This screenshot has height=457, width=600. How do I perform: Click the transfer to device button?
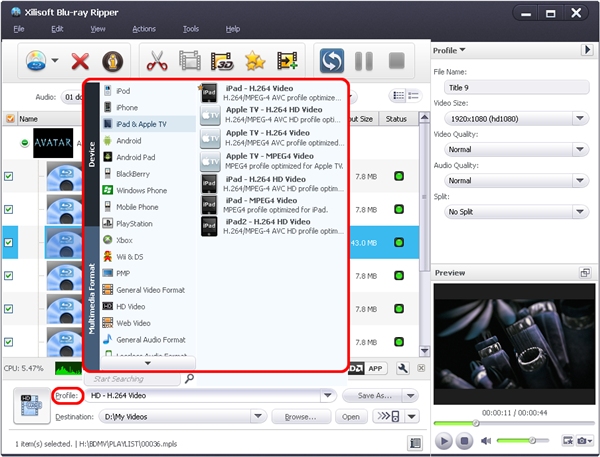pyautogui.click(x=388, y=416)
